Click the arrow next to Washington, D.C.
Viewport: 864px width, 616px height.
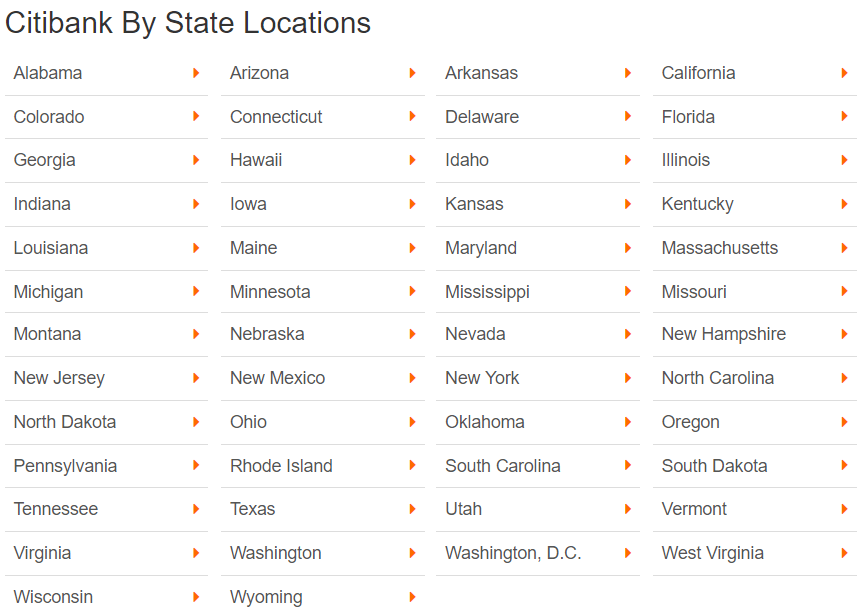tap(627, 553)
